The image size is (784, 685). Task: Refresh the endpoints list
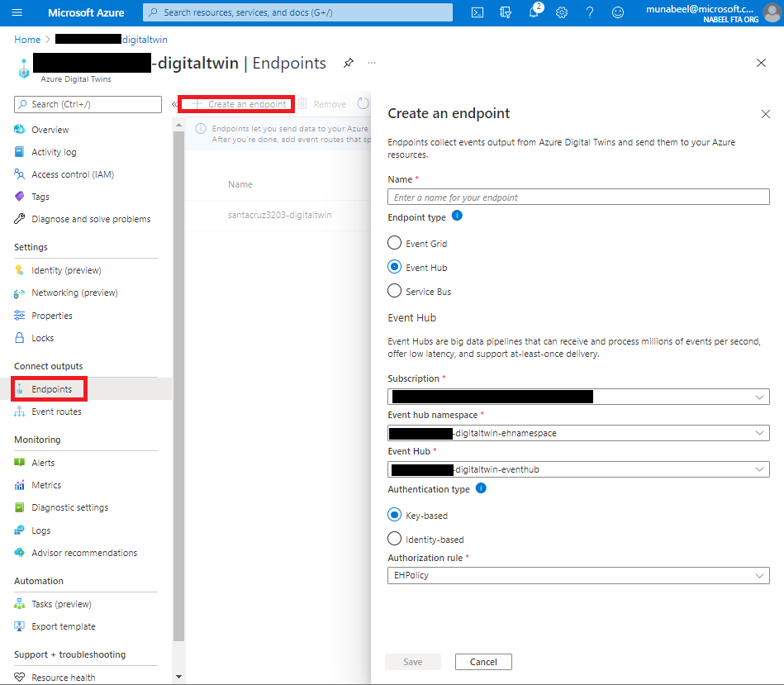coord(363,103)
